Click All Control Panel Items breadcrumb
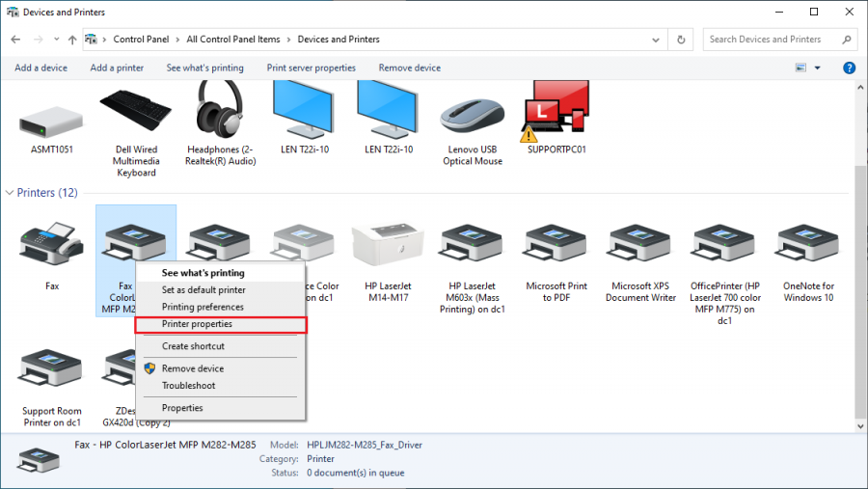 tap(233, 40)
